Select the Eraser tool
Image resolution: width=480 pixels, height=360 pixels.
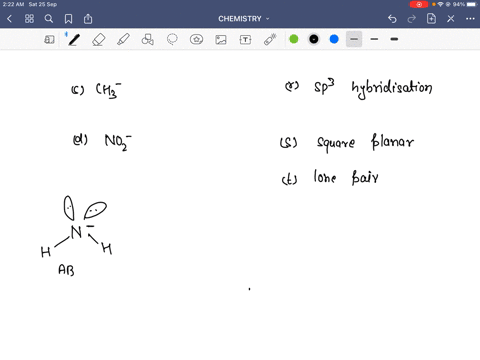pyautogui.click(x=99, y=40)
